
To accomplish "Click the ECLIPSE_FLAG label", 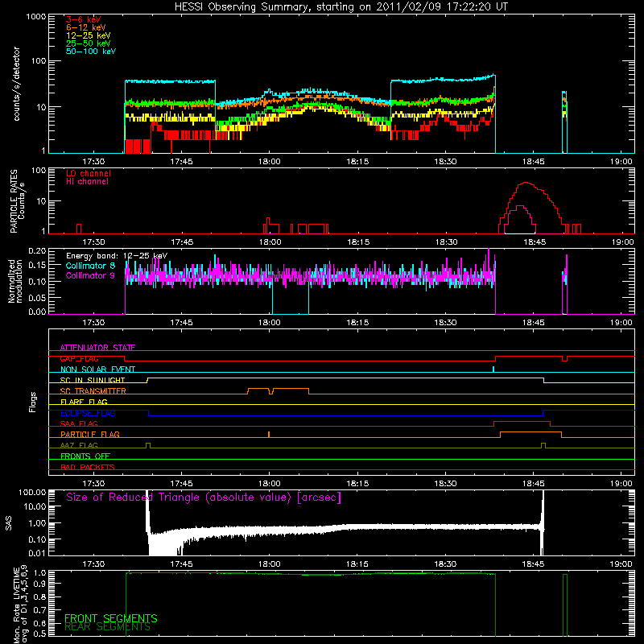I will pyautogui.click(x=88, y=413).
